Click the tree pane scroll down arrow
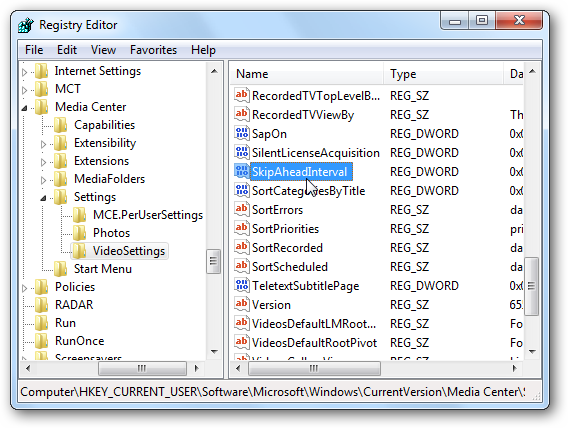 (x=214, y=351)
